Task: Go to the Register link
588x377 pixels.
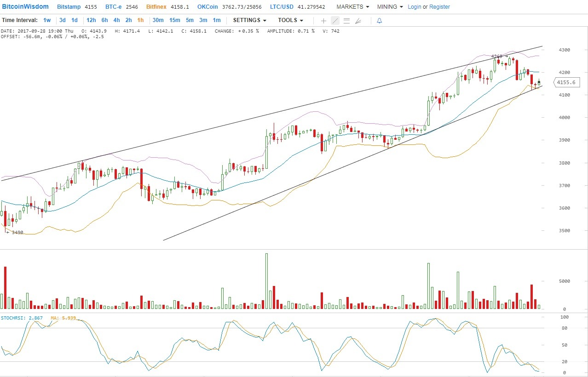Action: click(x=439, y=7)
